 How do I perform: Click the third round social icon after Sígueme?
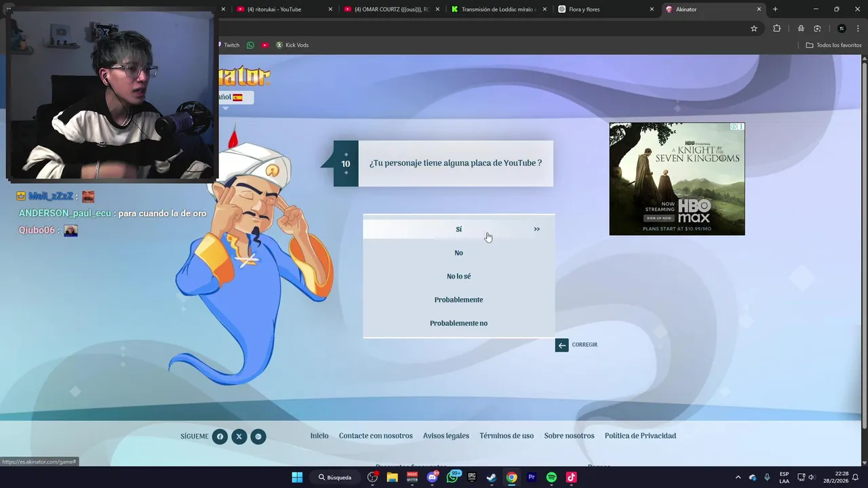tap(258, 436)
